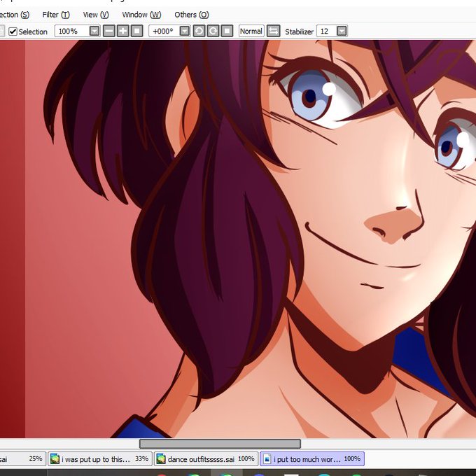Viewport: 476px width, 476px height.
Task: Click the SAI file icon on 'i was put up to this...' tab
Action: 55,458
